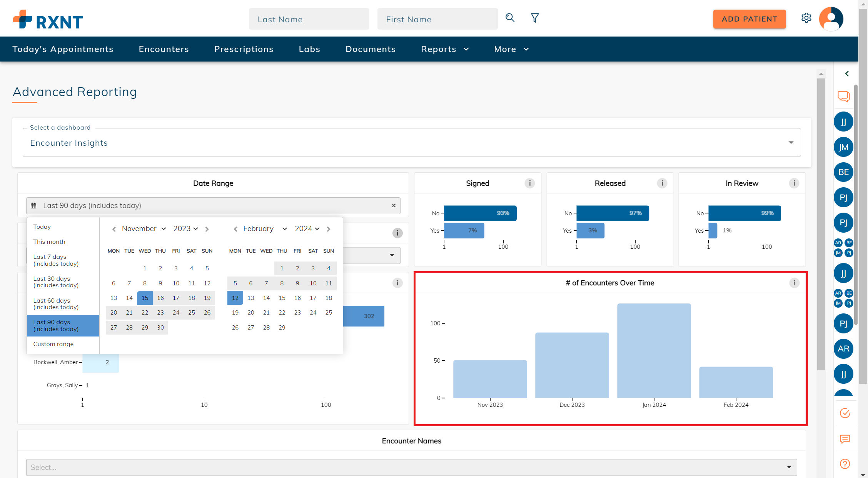Click the Last Name search field

point(309,19)
